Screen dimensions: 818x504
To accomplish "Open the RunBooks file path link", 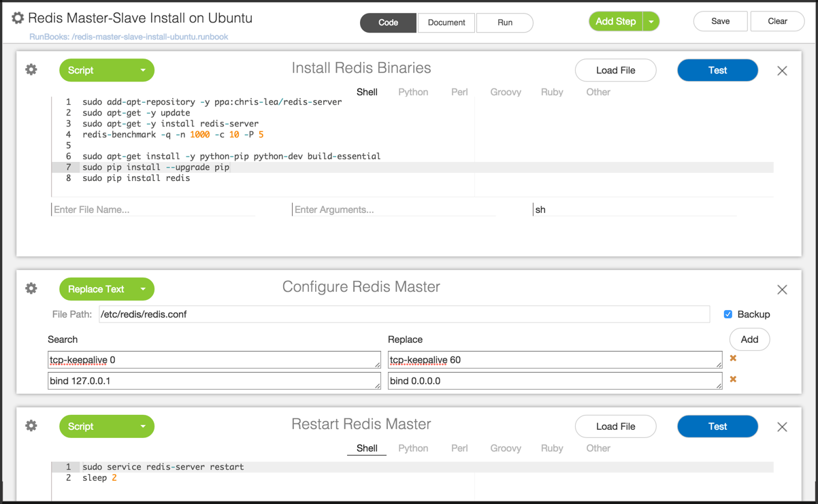I will (x=129, y=37).
